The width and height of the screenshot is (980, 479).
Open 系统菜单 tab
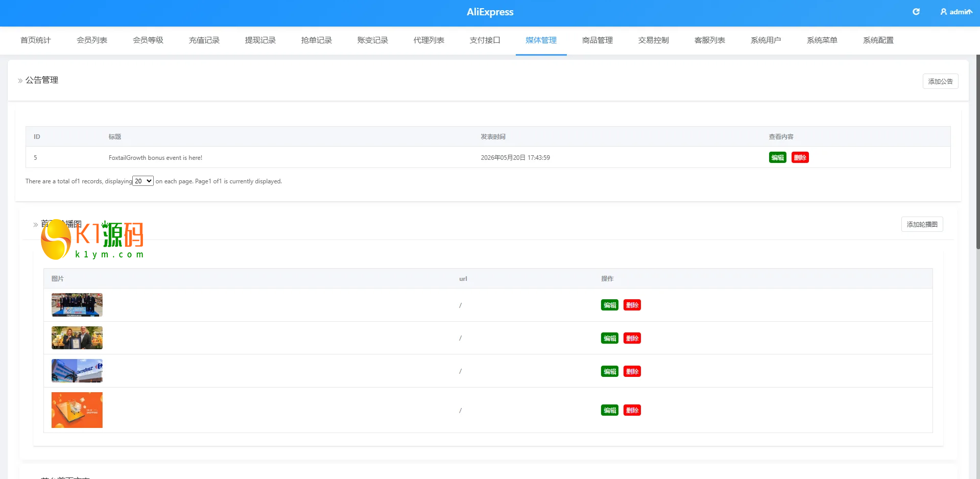822,40
